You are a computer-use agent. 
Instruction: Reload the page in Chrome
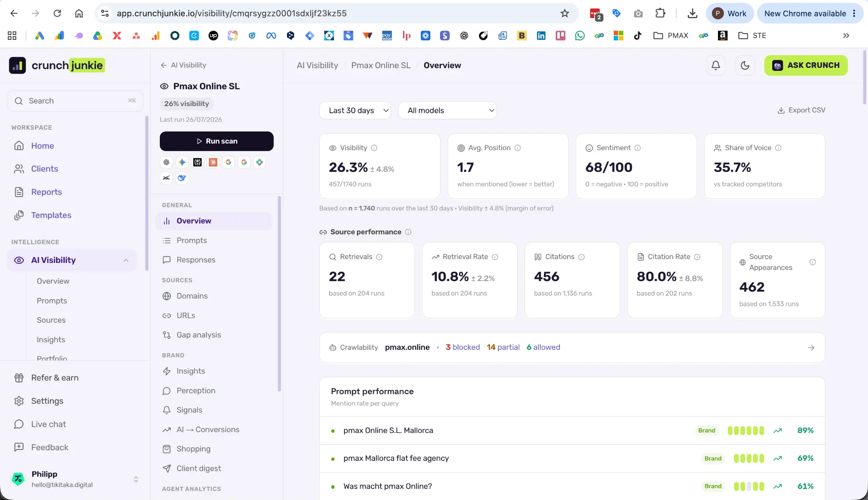[57, 14]
